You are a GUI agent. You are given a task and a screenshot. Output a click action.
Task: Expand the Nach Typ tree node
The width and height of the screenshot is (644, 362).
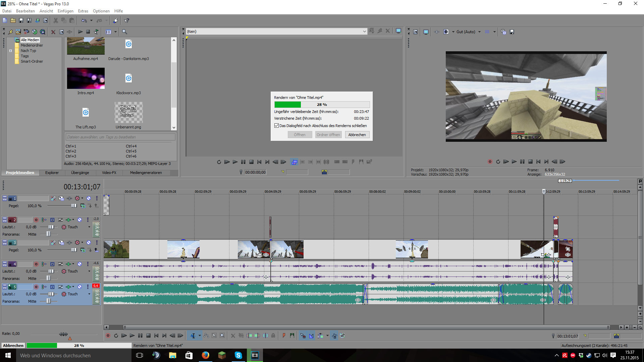(10, 51)
